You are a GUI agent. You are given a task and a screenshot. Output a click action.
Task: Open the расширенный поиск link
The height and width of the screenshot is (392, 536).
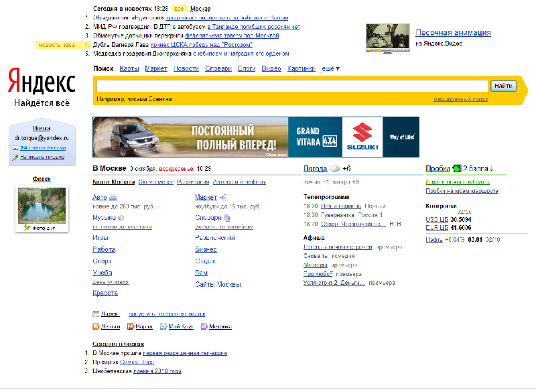coord(461,99)
